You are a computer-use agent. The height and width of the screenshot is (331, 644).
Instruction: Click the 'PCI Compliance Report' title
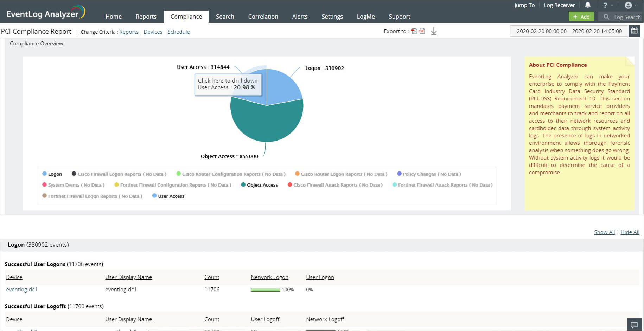click(36, 31)
